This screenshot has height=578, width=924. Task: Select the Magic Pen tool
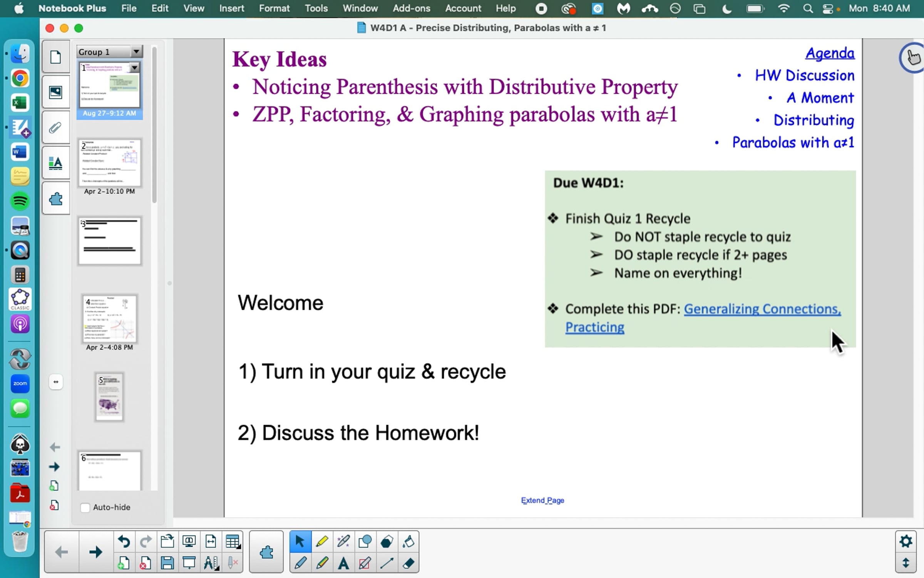(x=343, y=542)
